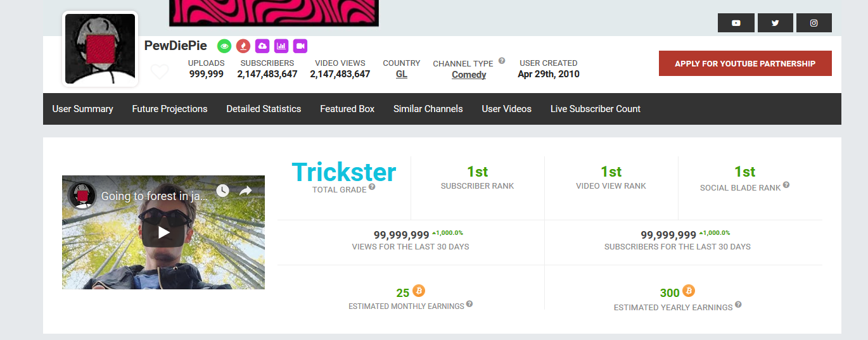The image size is (868, 340).
Task: Click the 1st Video View Rank value
Action: (611, 172)
